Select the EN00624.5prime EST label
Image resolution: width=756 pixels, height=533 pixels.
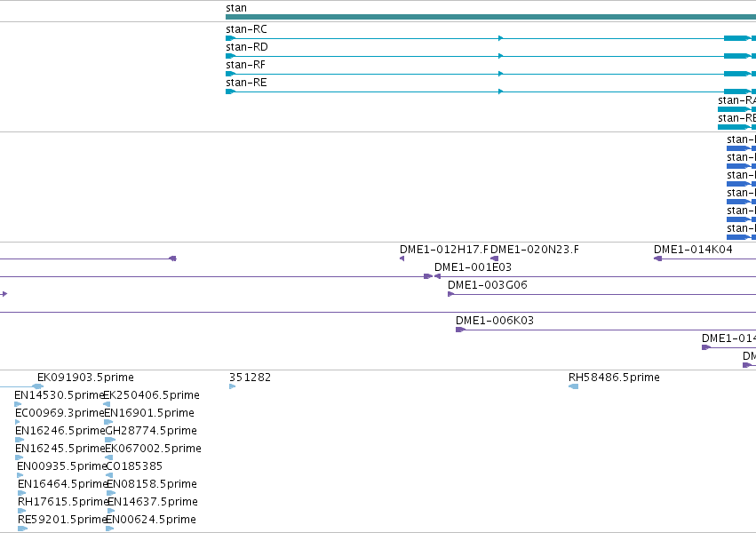pos(151,520)
